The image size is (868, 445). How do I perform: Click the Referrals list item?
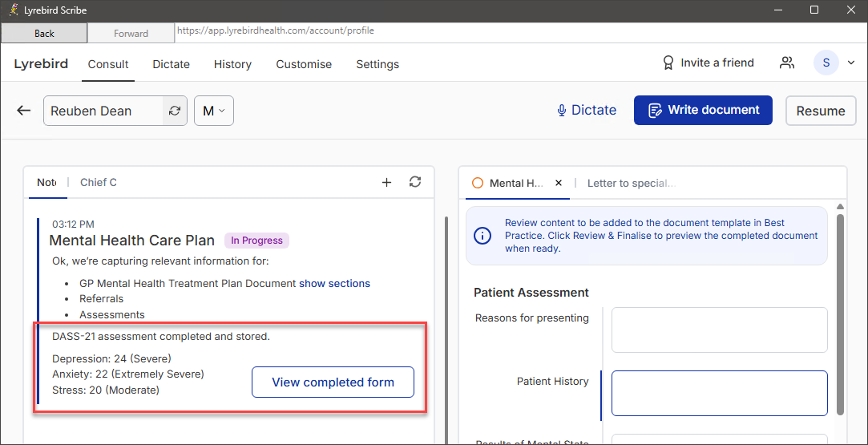click(101, 299)
